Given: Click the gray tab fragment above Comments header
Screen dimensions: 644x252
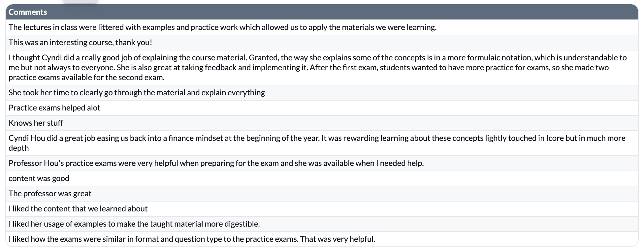Looking at the screenshot, I should (x=80, y=2).
